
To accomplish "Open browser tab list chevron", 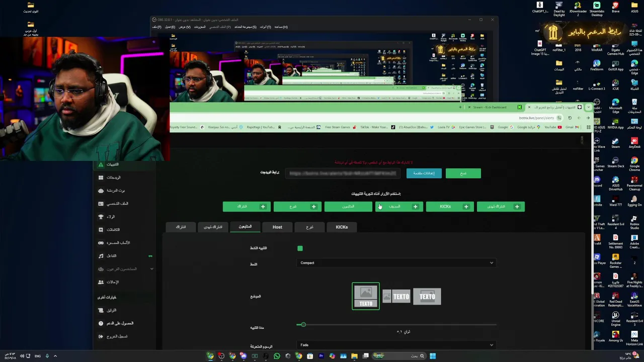I will (x=588, y=107).
